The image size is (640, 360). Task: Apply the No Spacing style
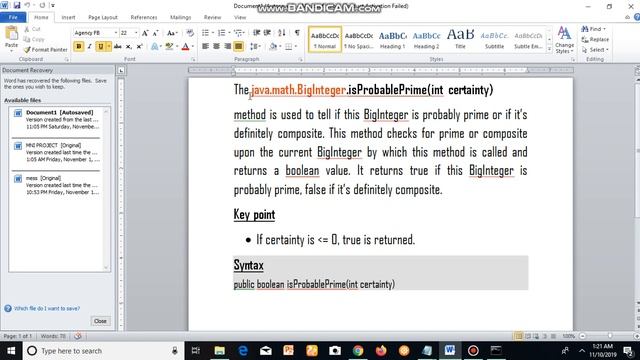click(x=359, y=40)
